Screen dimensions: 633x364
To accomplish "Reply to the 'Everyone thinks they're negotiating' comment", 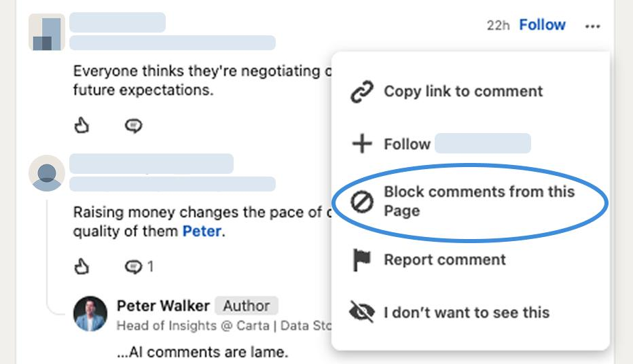I will (133, 126).
